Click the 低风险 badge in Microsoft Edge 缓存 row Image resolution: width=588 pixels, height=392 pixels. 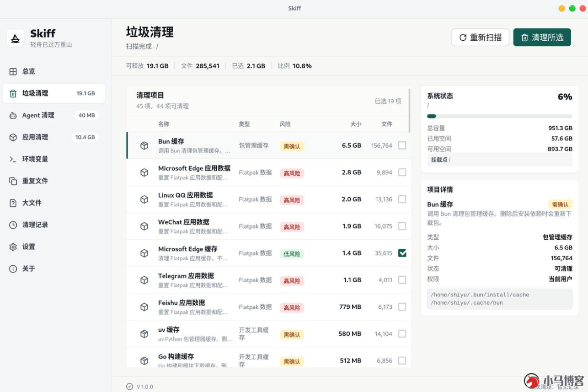[x=292, y=254]
